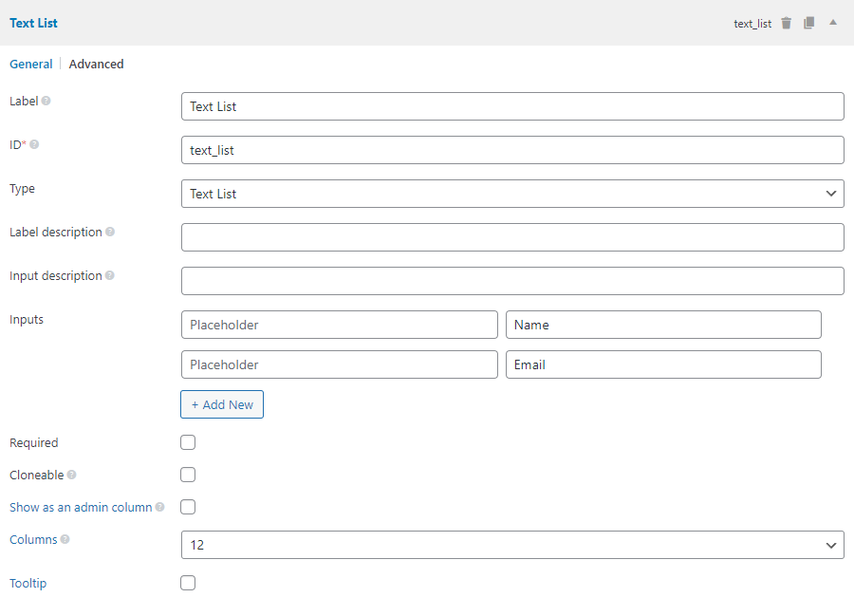Open help tooltip next to Label

coord(46,101)
